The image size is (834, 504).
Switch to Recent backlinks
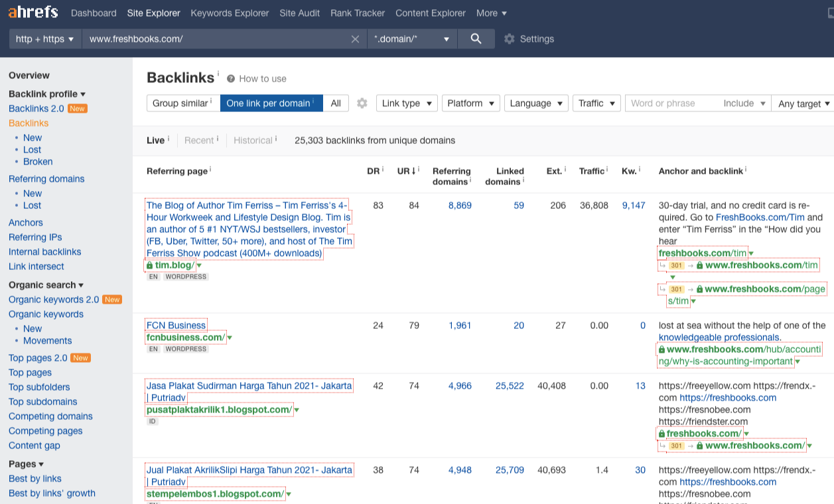tap(199, 141)
